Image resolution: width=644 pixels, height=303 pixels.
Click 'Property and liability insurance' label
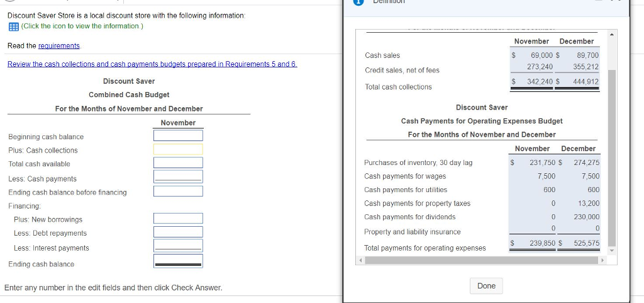pos(413,232)
